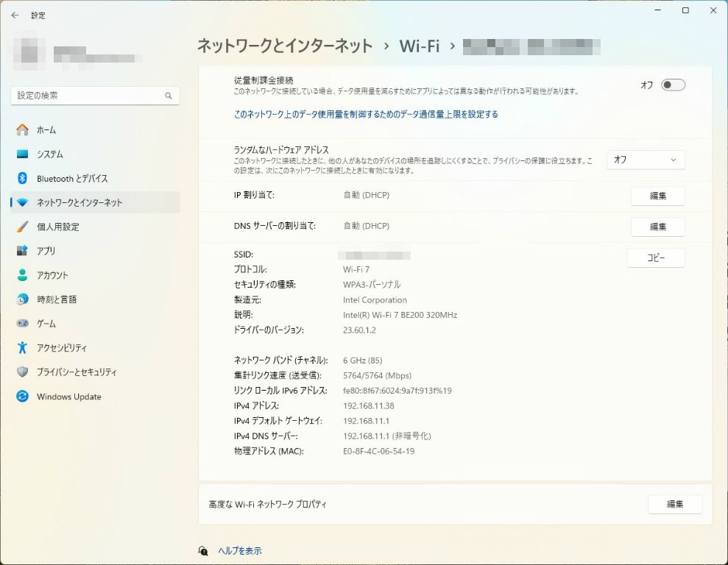Screen dimensions: 728x565
Task: Click the MAC address value E0-8F-4C-06-54-19
Action: pos(379,451)
